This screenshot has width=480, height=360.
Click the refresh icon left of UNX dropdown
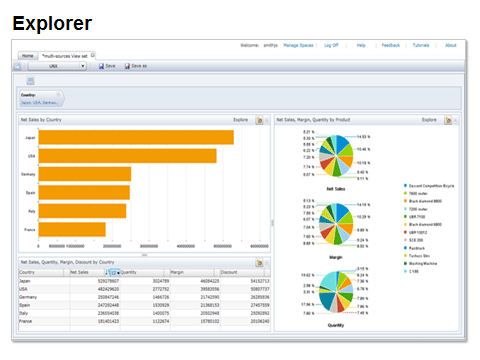(x=17, y=66)
